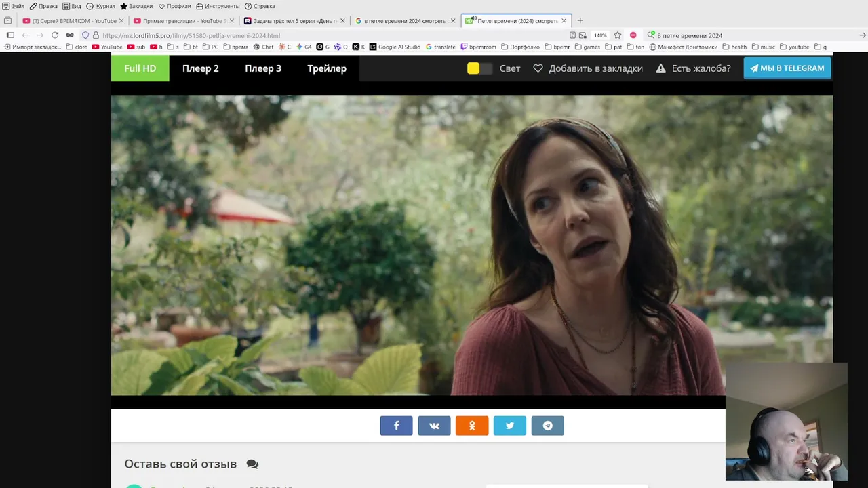Reload the page with the refresh icon
868x488 pixels.
(x=55, y=35)
